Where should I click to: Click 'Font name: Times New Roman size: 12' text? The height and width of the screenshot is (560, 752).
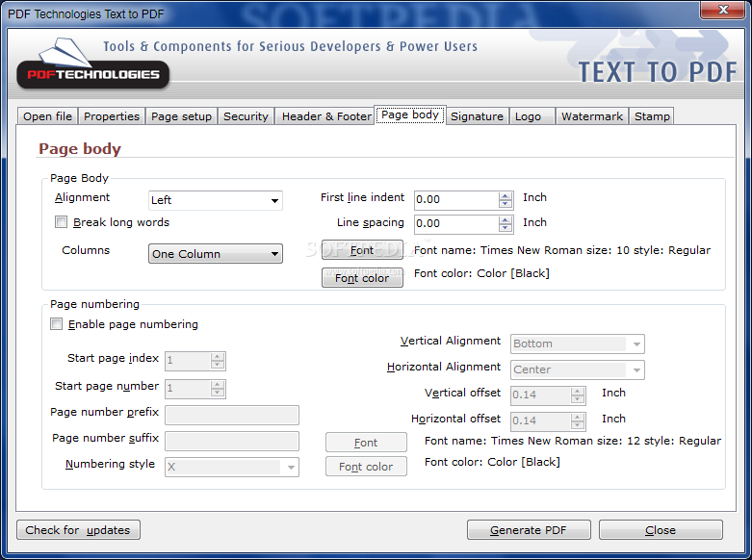tap(532, 441)
